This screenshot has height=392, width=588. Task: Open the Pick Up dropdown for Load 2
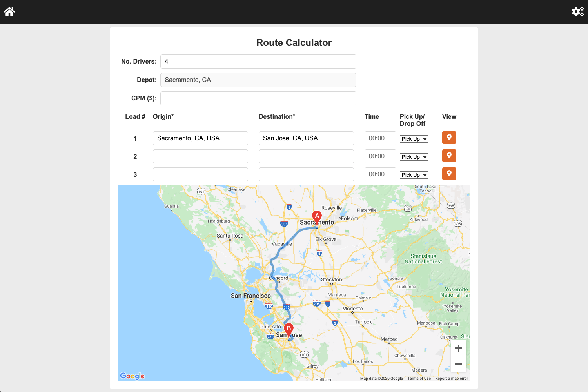point(414,157)
